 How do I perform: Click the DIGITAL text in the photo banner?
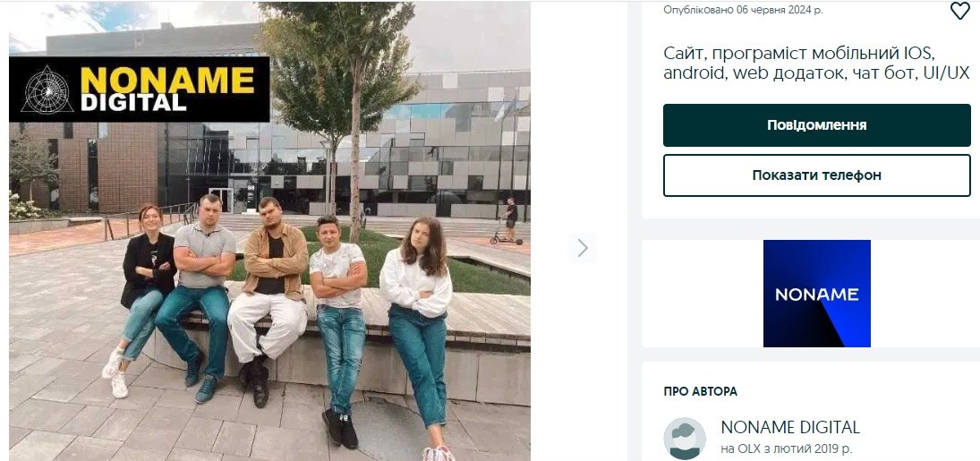coord(133,103)
